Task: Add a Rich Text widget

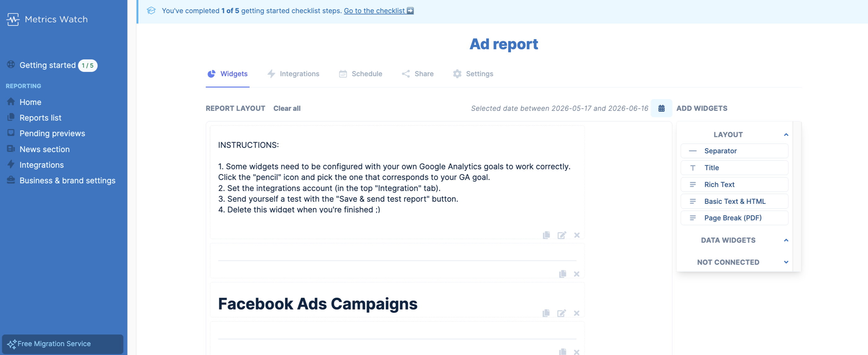Action: 734,184
